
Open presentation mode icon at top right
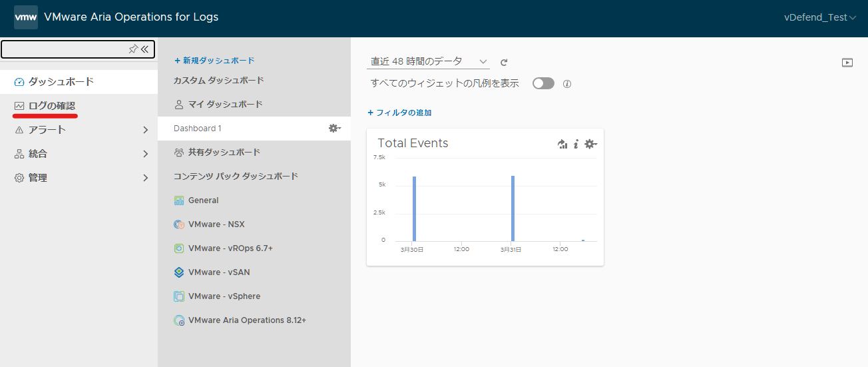point(847,63)
